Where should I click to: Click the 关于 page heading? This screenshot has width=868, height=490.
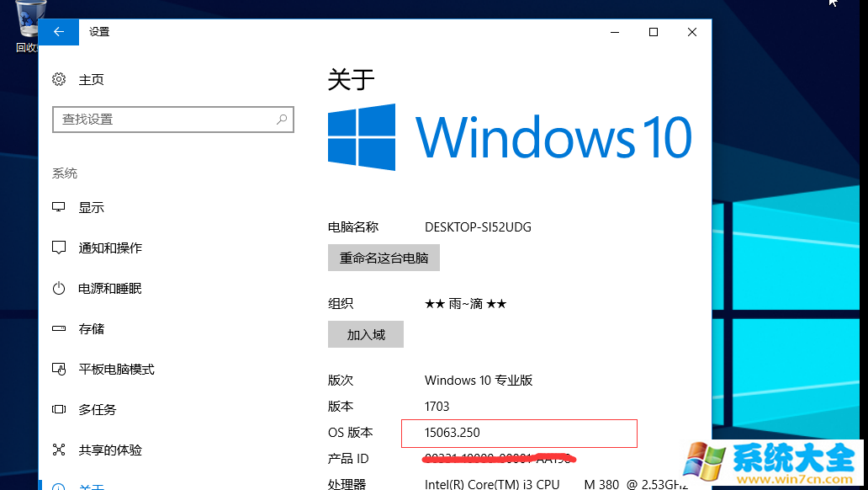[x=351, y=80]
